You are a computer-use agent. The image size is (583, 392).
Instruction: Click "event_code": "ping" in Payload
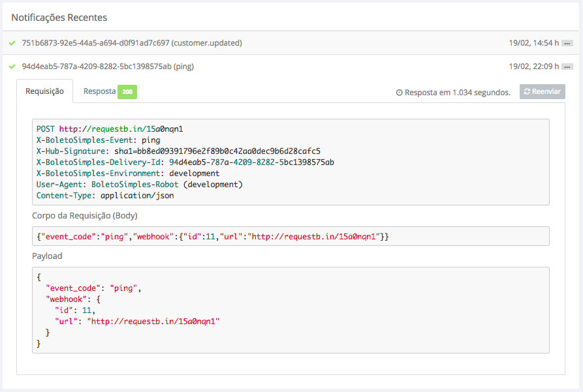coord(93,288)
